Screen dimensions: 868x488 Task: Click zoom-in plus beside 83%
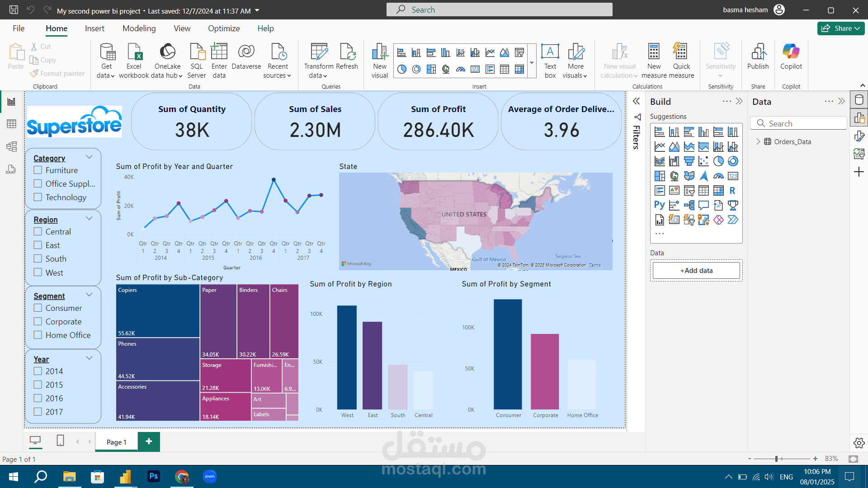point(815,459)
